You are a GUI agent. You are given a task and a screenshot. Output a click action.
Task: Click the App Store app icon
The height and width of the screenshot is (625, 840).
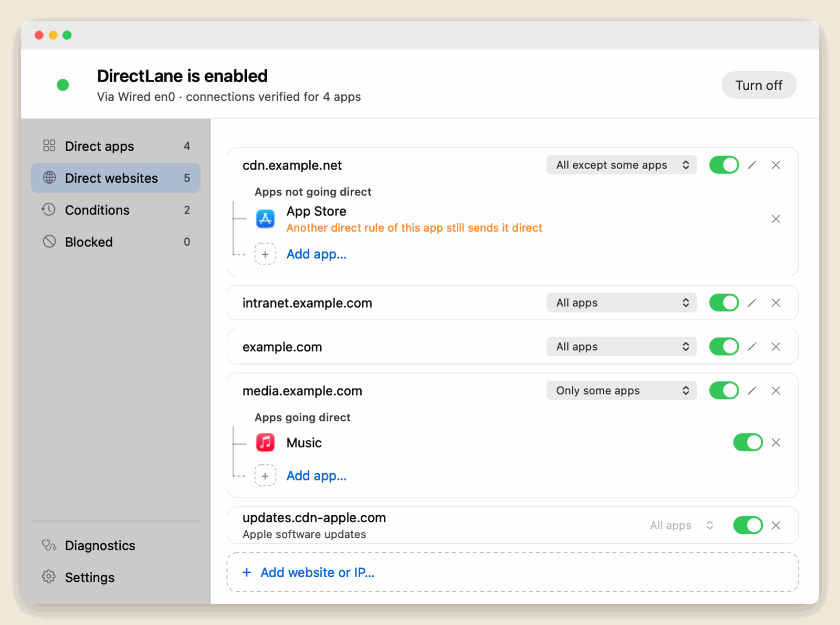[265, 218]
